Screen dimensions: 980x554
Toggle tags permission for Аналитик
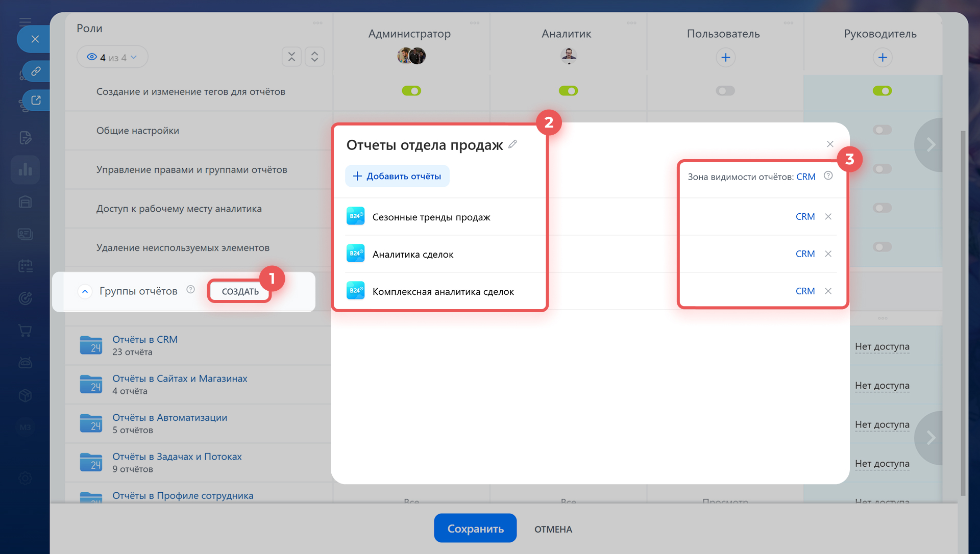tap(568, 91)
